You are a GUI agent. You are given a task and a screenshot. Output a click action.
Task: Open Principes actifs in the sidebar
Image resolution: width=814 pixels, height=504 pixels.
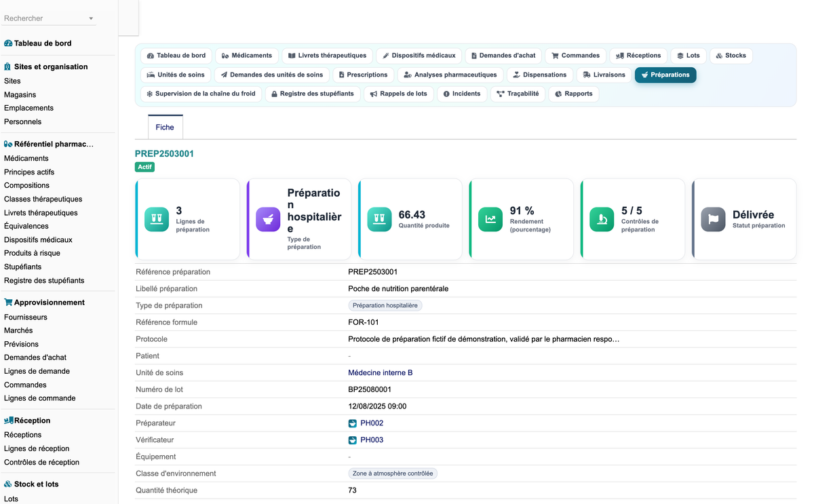click(29, 172)
